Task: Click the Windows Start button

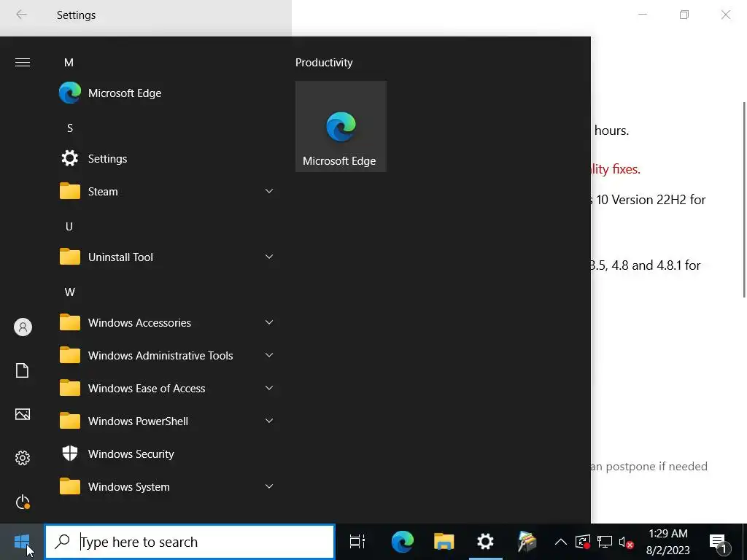Action: click(22, 542)
